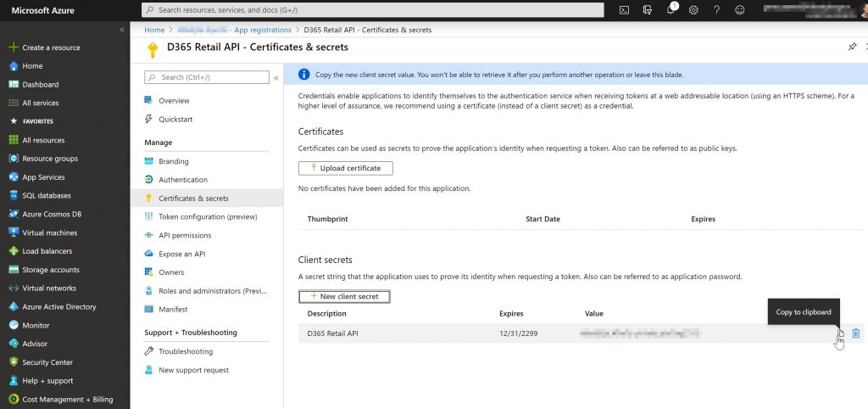The width and height of the screenshot is (868, 409).
Task: Open portal settings gear icon
Action: (x=693, y=10)
